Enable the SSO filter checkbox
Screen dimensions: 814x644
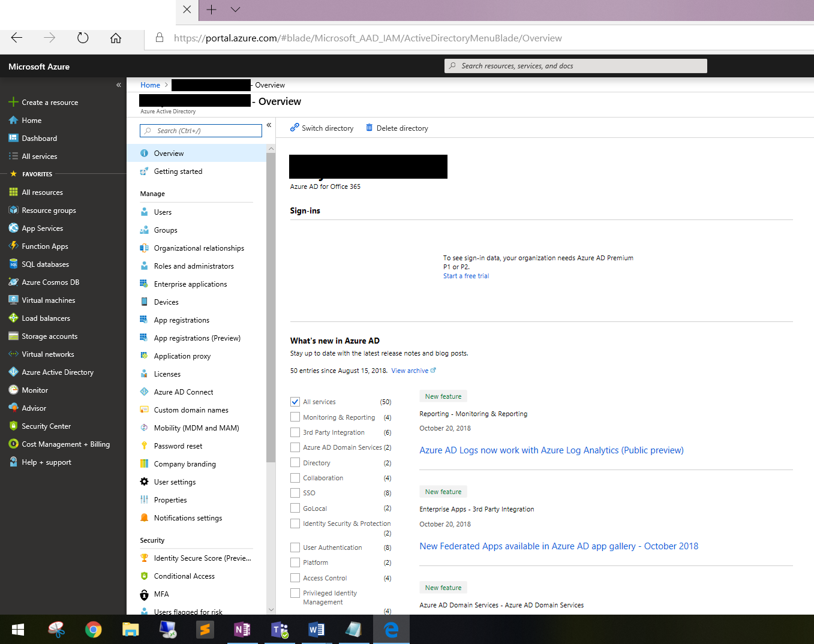click(295, 492)
